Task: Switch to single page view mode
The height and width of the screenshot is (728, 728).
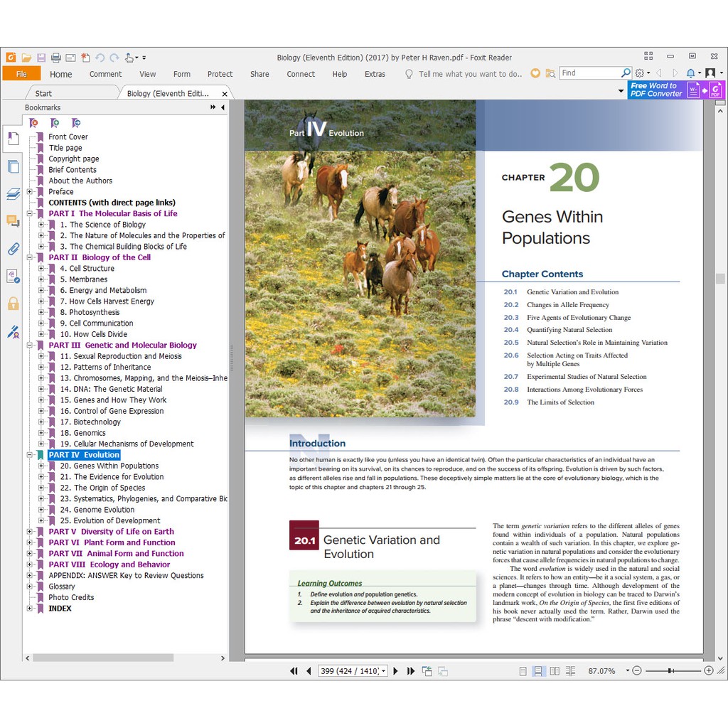Action: pos(523,671)
